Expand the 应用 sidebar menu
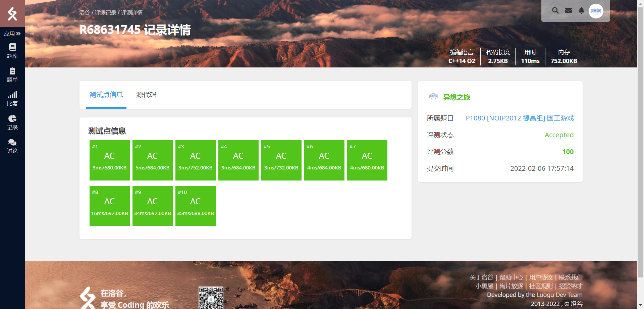Image resolution: width=644 pixels, height=309 pixels. [12, 34]
